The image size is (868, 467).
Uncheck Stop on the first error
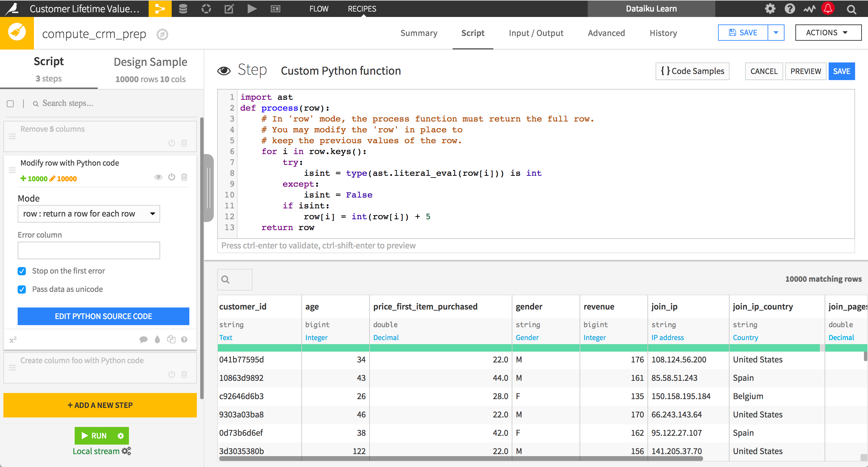[22, 271]
